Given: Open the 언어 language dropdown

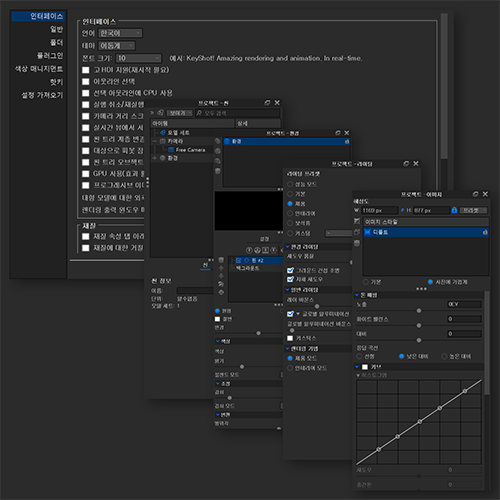Looking at the screenshot, I should (x=120, y=33).
